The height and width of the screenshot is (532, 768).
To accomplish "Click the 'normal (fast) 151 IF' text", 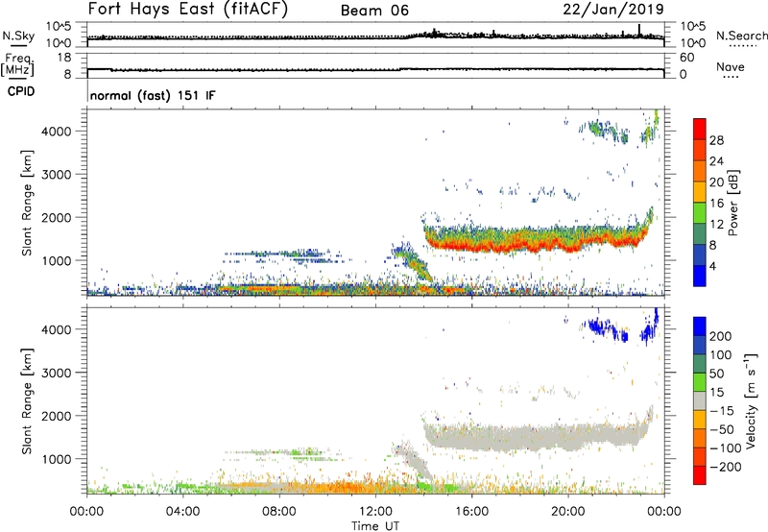I will [153, 95].
